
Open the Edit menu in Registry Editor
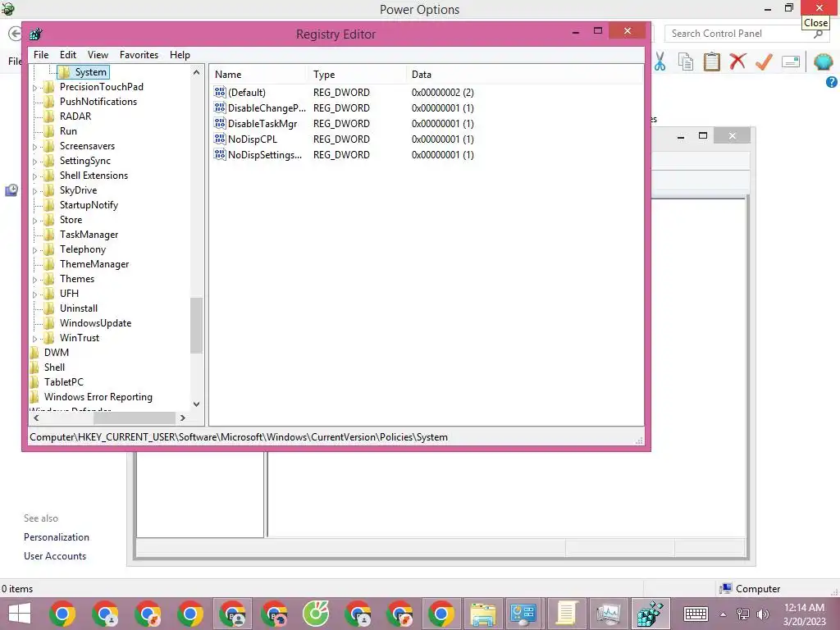click(x=67, y=55)
